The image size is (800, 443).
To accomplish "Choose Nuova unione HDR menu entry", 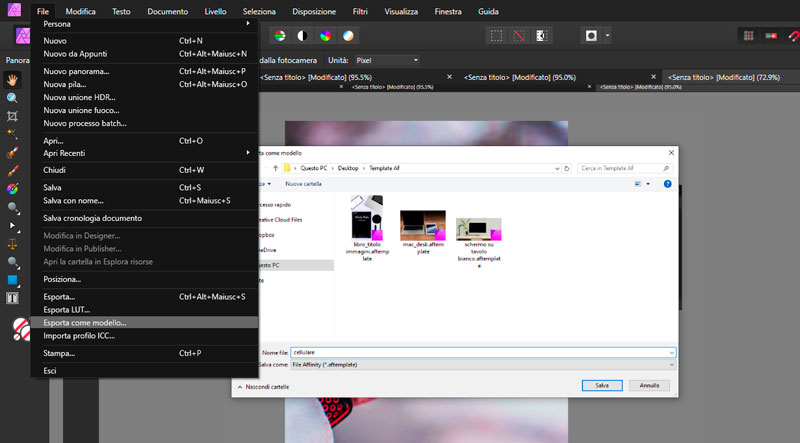I will coord(144,97).
